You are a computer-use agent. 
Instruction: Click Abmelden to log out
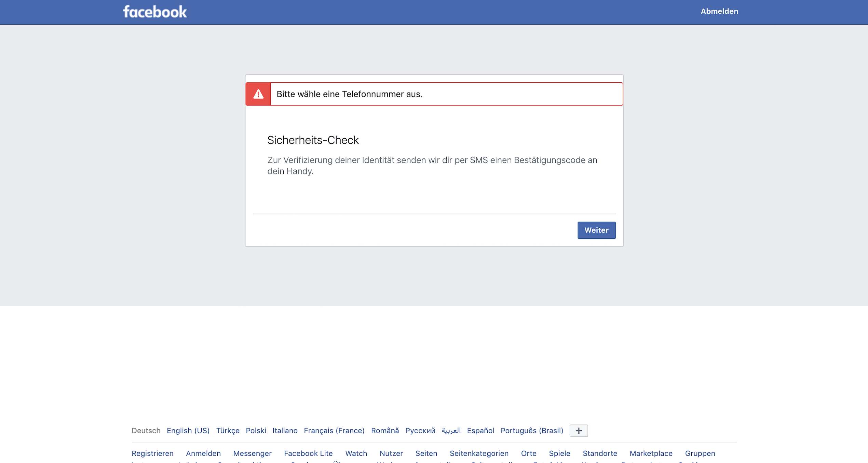click(x=719, y=11)
